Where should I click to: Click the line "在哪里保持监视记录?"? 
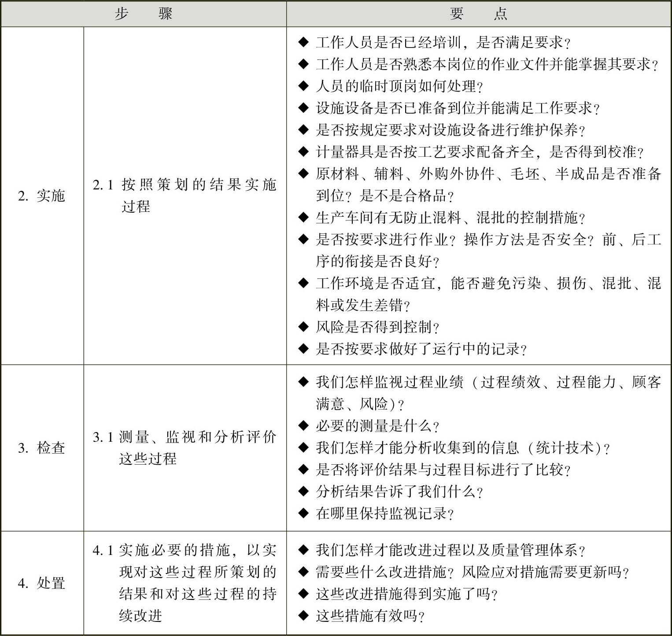click(x=377, y=513)
